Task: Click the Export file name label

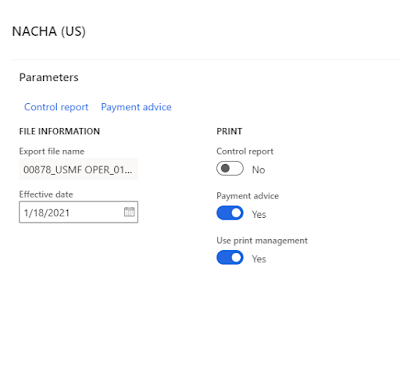Action: tap(52, 151)
